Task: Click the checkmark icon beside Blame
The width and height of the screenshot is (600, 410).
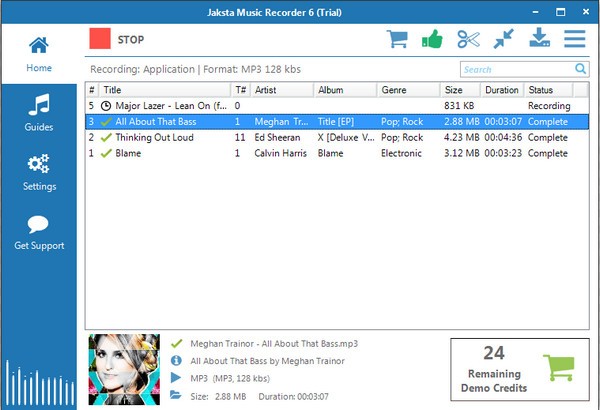Action: pyautogui.click(x=106, y=153)
